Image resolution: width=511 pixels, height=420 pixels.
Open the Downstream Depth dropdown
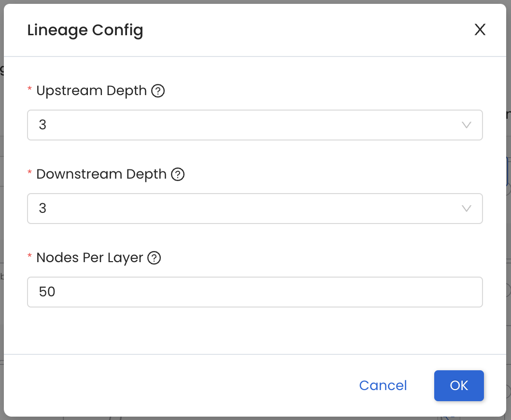(255, 209)
